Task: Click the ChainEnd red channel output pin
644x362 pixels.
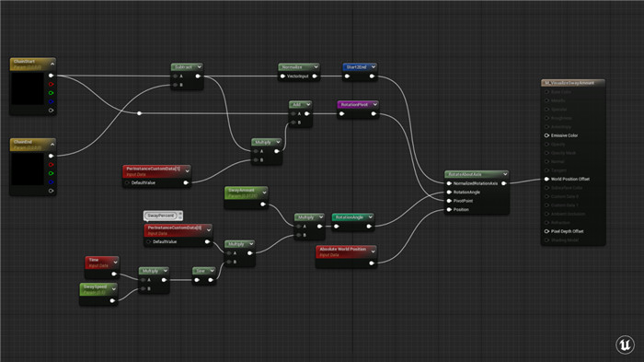Action: tap(51, 165)
